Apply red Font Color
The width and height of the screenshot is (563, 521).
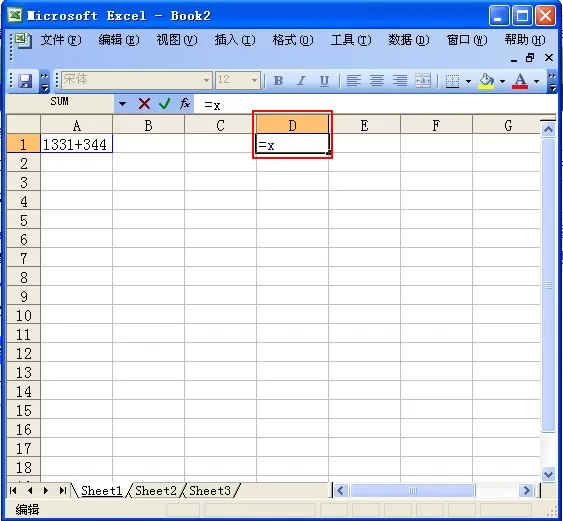pos(520,81)
